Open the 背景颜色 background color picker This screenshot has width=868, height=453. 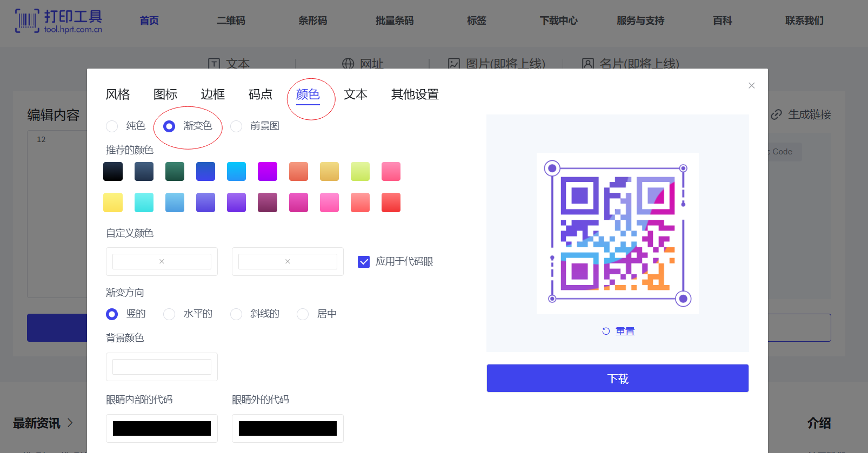pos(162,367)
